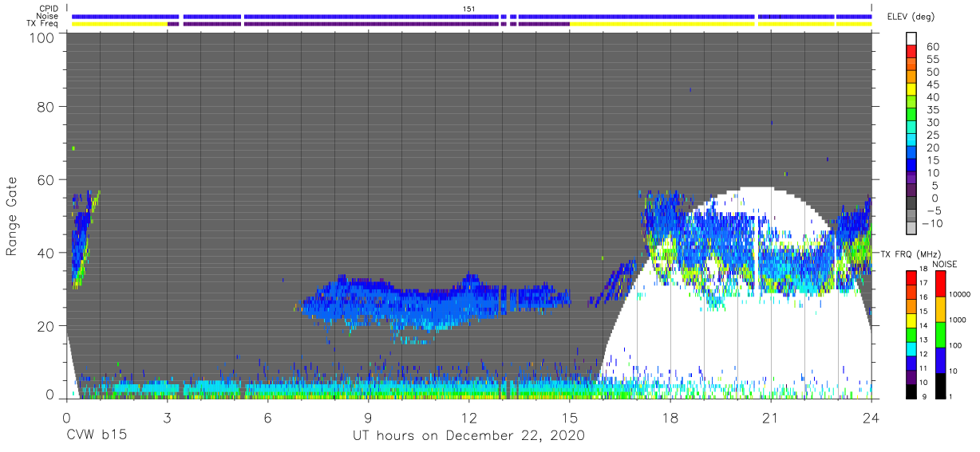Pick the red top of TX frequency colorbar
This screenshot has width=980, height=452.
[911, 277]
